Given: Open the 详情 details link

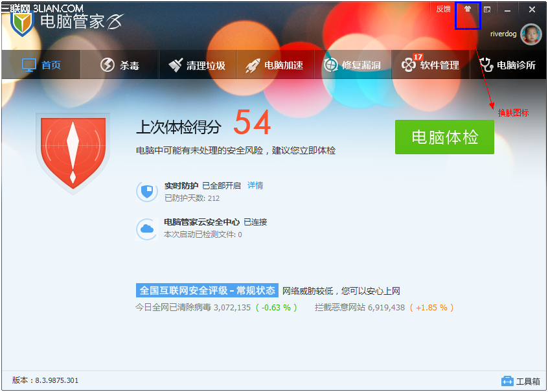Looking at the screenshot, I should [x=255, y=185].
